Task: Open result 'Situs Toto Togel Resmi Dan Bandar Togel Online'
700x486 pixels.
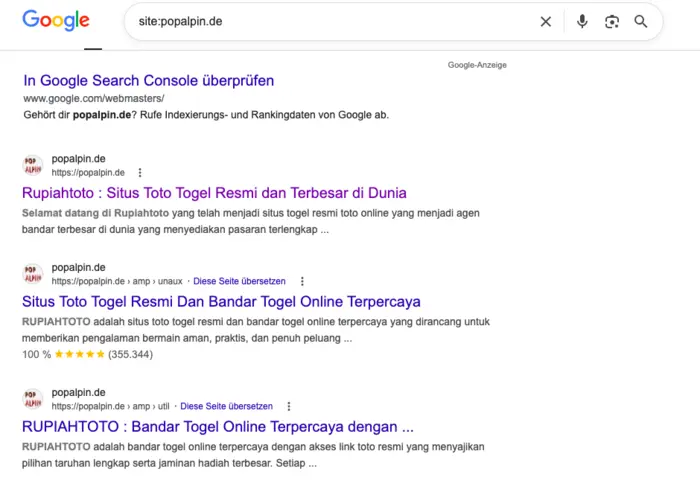Action: (221, 302)
